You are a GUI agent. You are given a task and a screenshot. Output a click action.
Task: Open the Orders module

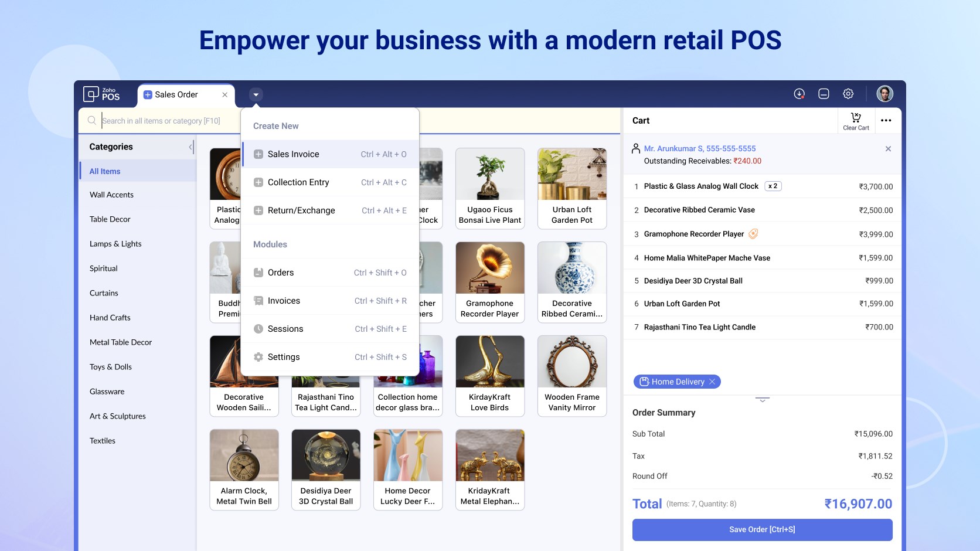point(330,273)
